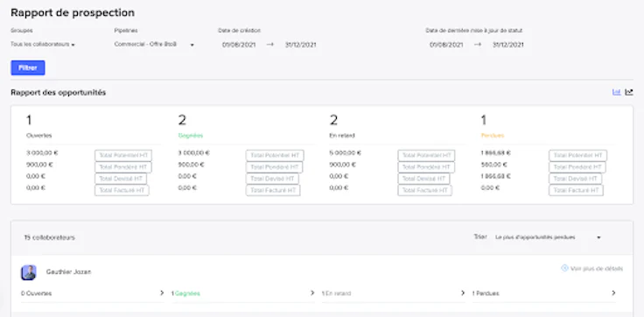Switch to the line chart view icon
Screen dimensions: 644x317
coord(629,93)
